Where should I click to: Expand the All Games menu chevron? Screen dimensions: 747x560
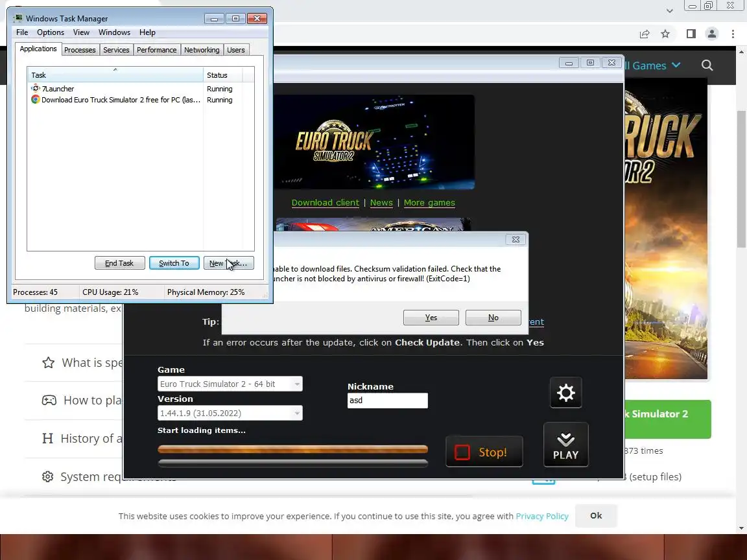point(676,65)
